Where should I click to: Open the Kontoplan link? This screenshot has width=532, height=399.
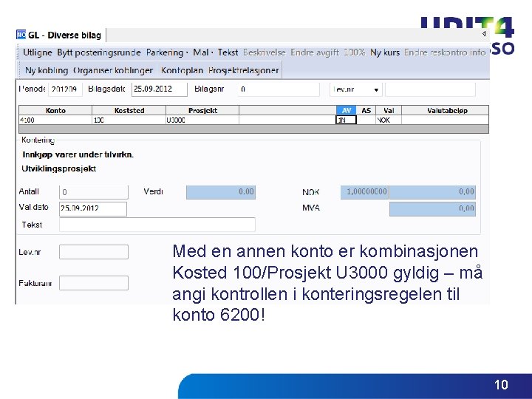point(182,71)
